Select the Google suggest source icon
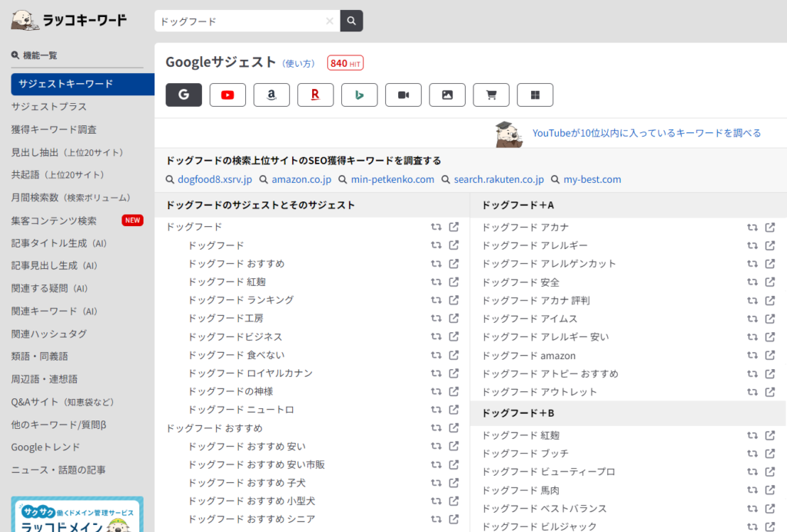 [x=183, y=95]
